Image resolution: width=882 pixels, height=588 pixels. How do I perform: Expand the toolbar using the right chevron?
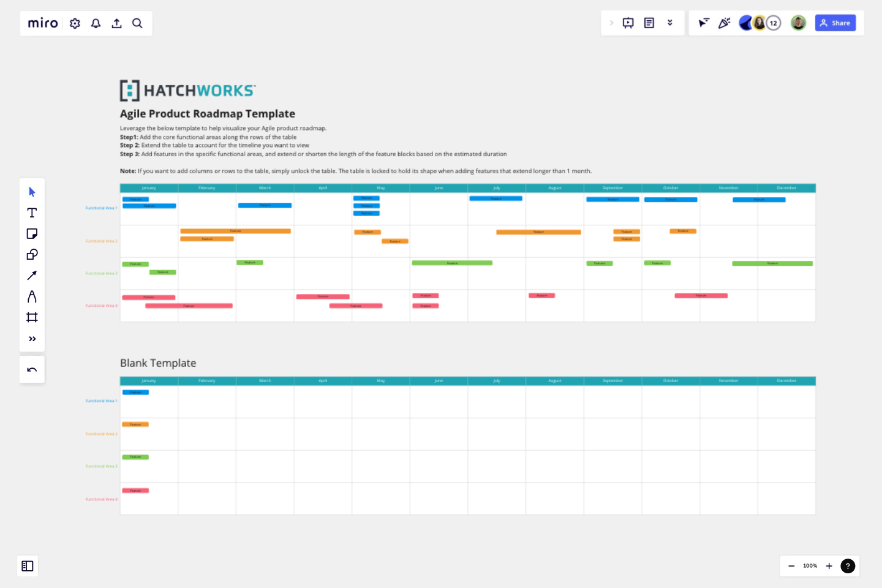(x=611, y=22)
